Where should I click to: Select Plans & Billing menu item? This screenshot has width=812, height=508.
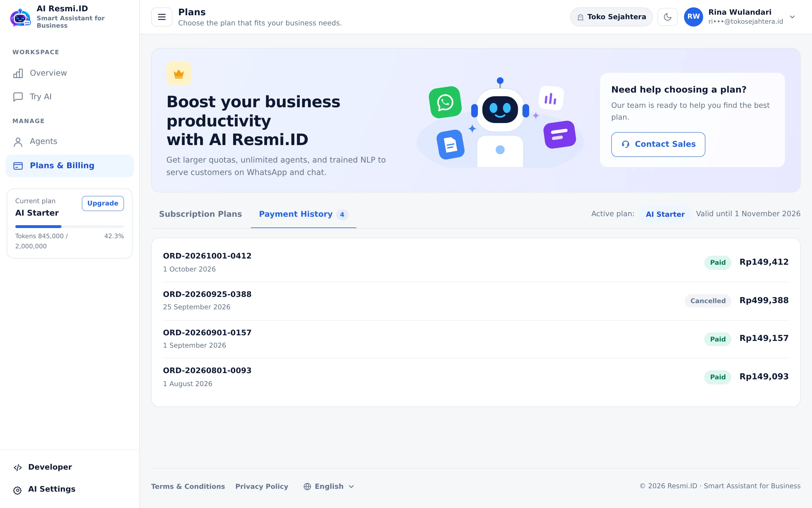tap(69, 166)
